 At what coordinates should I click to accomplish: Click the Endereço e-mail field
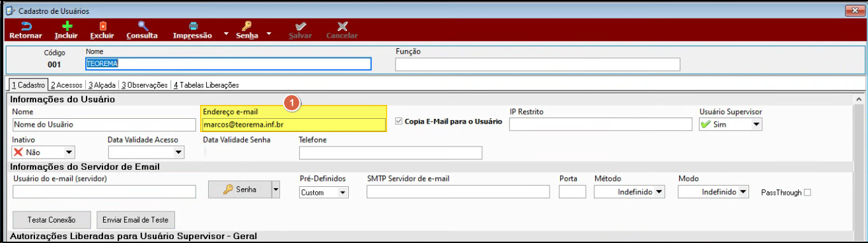(x=294, y=124)
